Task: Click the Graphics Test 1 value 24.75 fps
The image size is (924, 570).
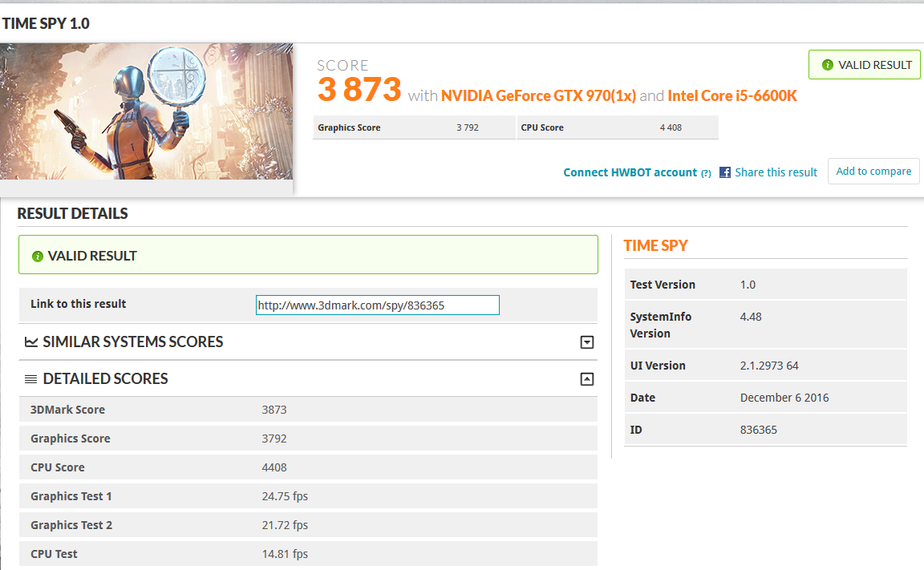Action: [x=285, y=496]
